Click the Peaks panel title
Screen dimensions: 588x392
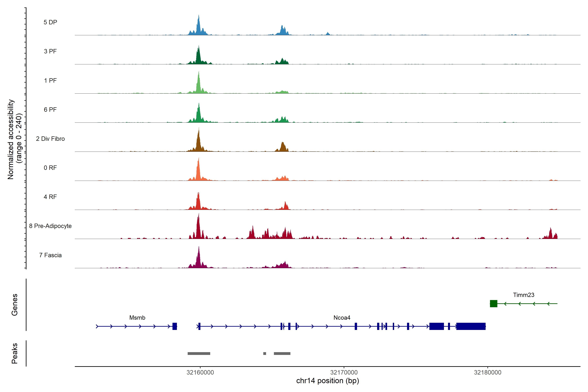tap(15, 353)
